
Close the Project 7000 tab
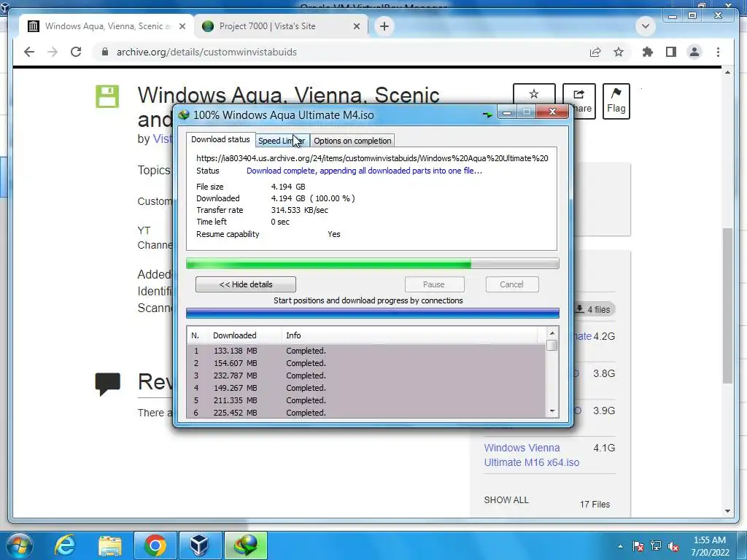[x=356, y=26]
